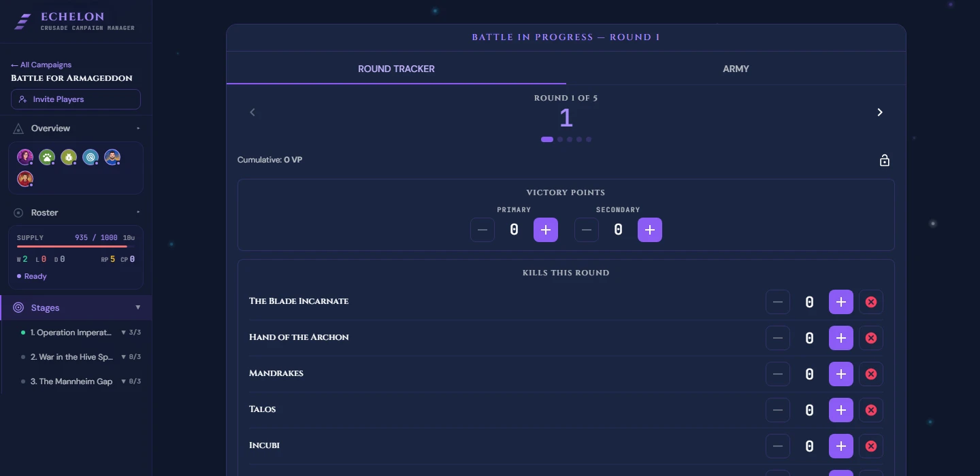Image resolution: width=980 pixels, height=476 pixels.
Task: Open the Stages section
Action: (x=45, y=307)
